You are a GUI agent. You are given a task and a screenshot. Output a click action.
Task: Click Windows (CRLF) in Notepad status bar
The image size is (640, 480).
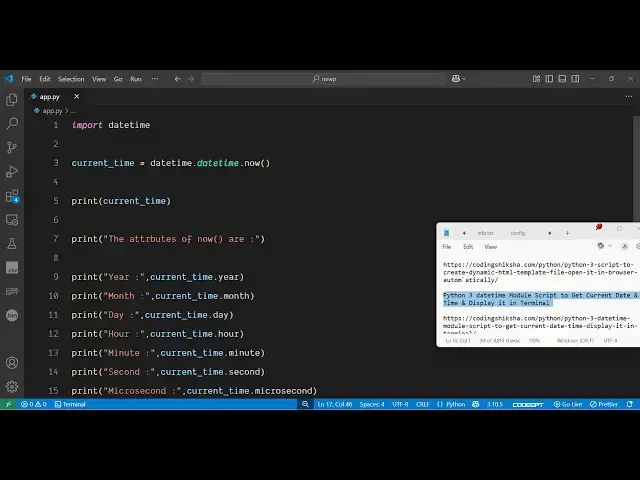point(575,340)
